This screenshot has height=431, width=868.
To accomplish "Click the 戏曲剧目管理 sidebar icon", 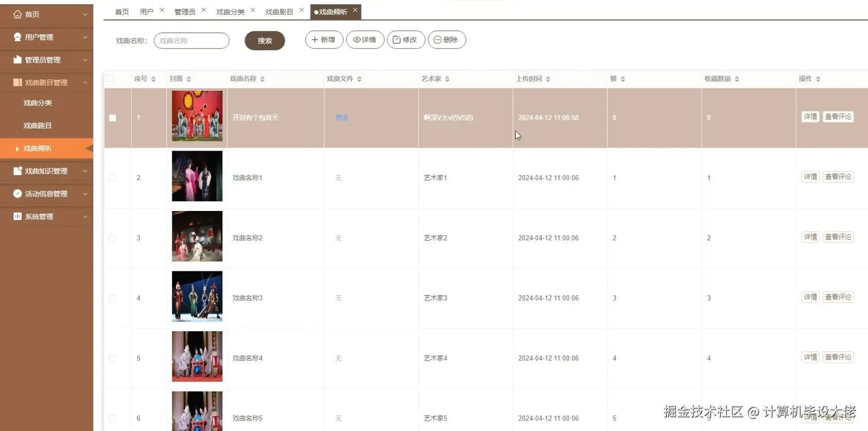I will 18,82.
